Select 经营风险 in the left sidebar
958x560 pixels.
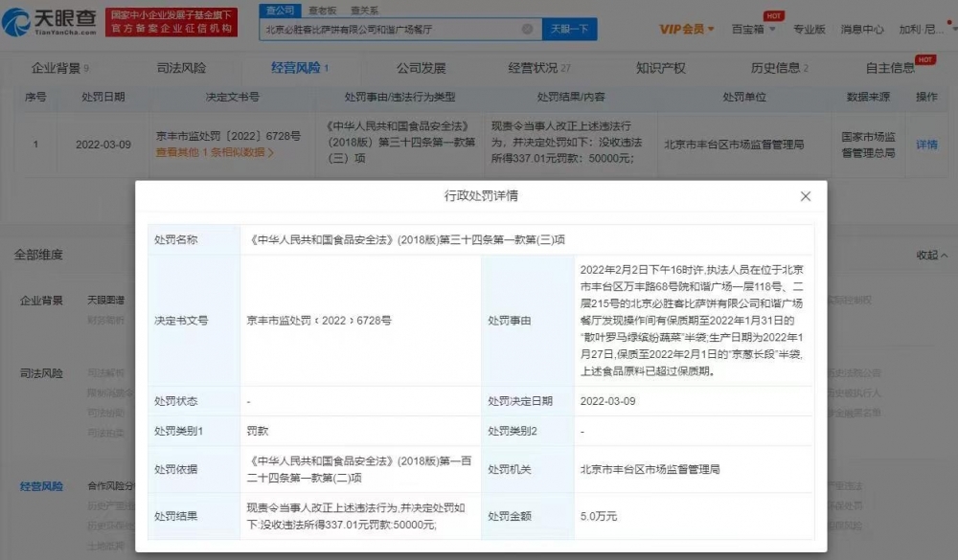[41, 486]
